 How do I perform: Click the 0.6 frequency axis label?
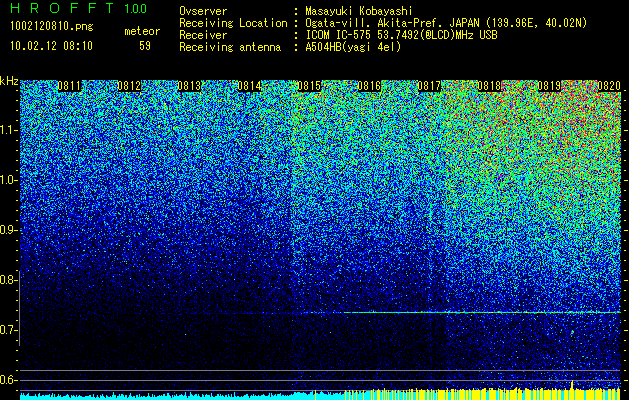[x=7, y=380]
